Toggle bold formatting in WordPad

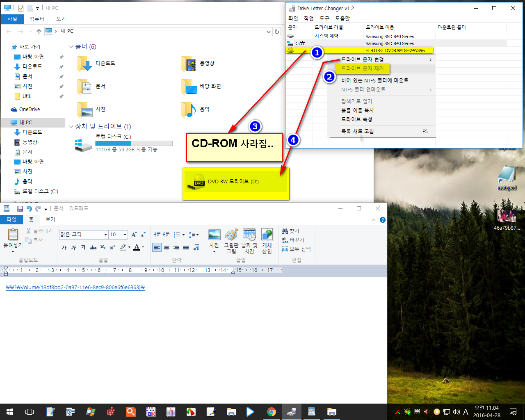64,247
